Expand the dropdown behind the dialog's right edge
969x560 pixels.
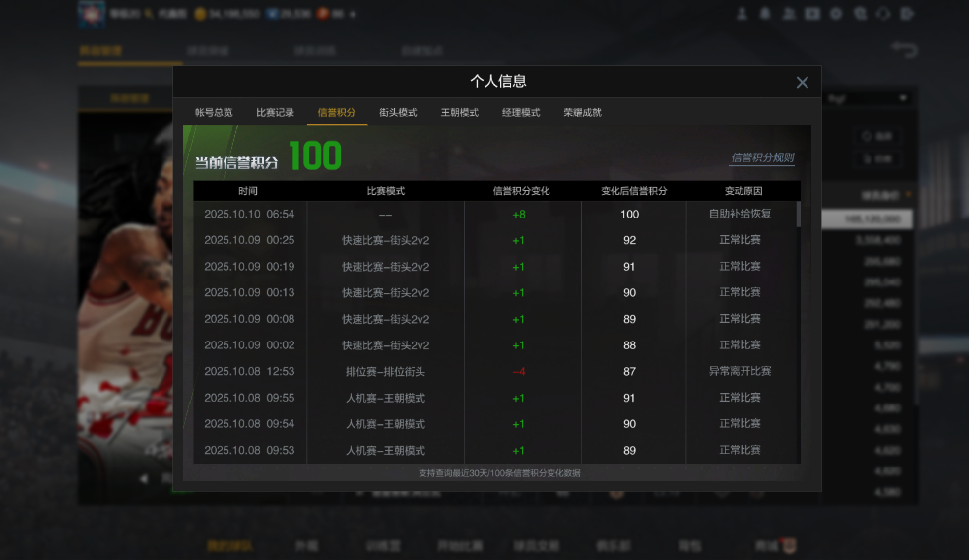click(903, 98)
